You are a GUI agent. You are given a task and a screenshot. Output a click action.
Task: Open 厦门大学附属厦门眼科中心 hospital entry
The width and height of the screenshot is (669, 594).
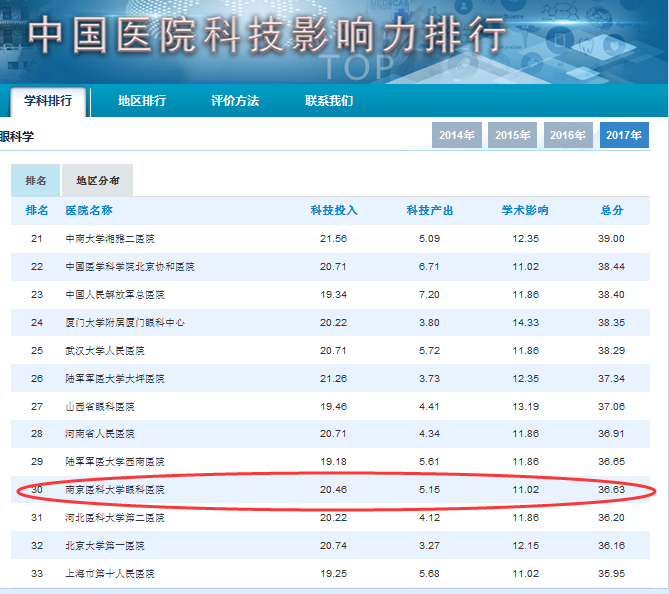point(125,323)
